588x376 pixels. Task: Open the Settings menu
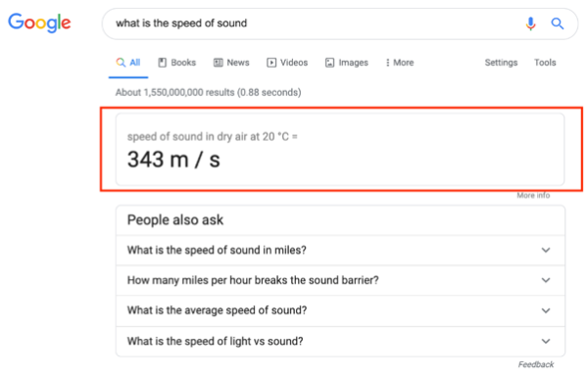pyautogui.click(x=501, y=63)
